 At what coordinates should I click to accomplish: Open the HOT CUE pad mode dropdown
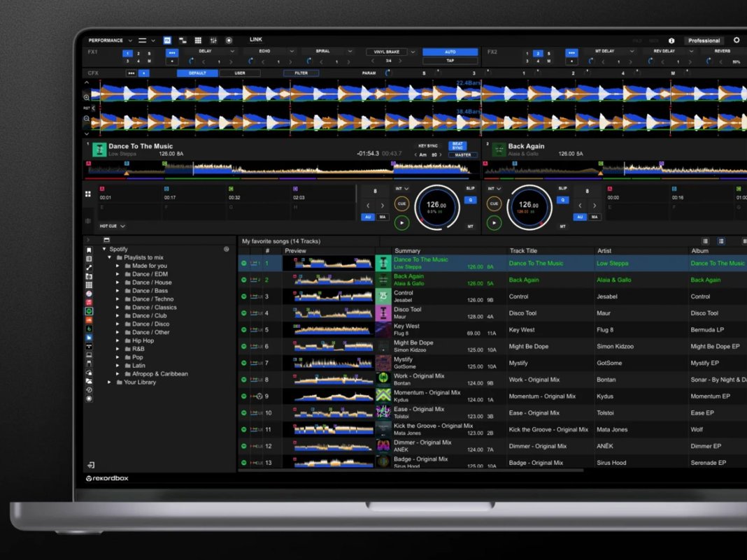[112, 227]
